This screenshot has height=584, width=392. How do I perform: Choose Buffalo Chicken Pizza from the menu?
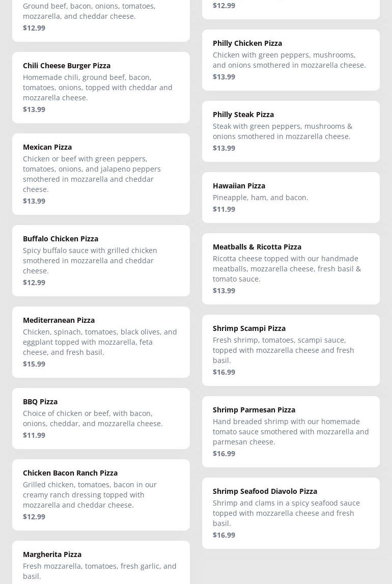[x=101, y=260]
